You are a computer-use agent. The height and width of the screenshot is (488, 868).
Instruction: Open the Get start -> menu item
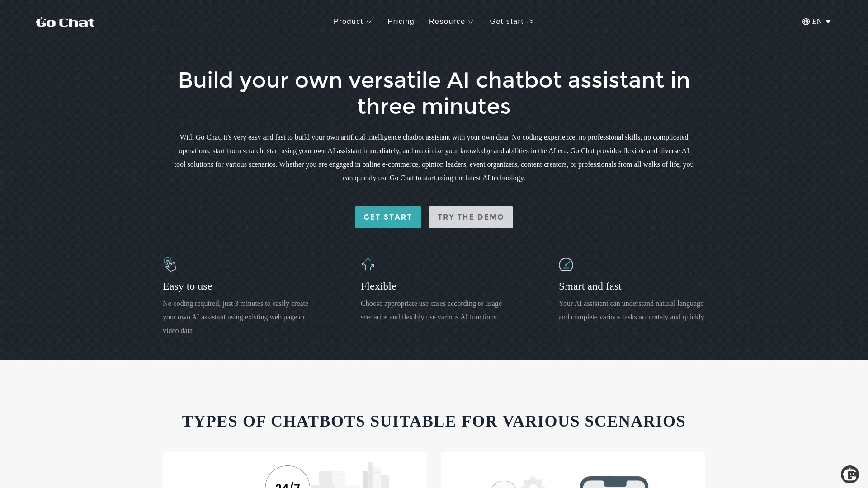511,21
